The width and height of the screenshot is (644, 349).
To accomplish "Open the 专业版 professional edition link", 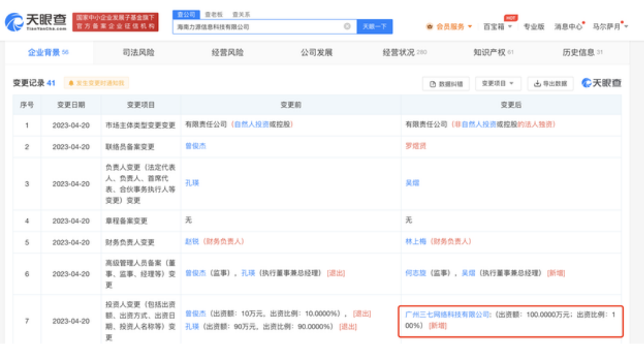I will (x=534, y=27).
